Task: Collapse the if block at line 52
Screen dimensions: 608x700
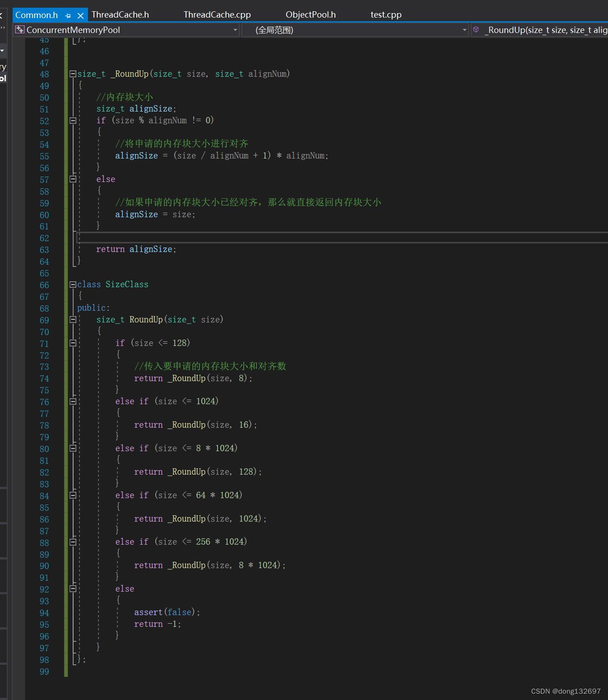Action: click(x=73, y=121)
